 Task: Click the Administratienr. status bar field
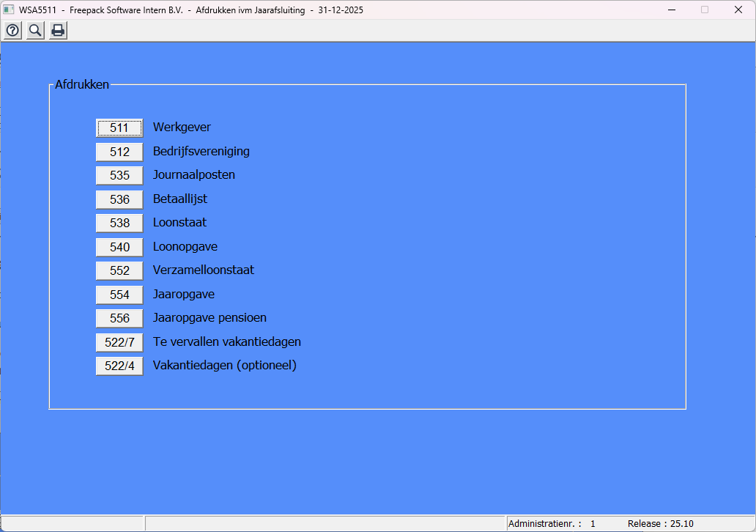point(552,524)
